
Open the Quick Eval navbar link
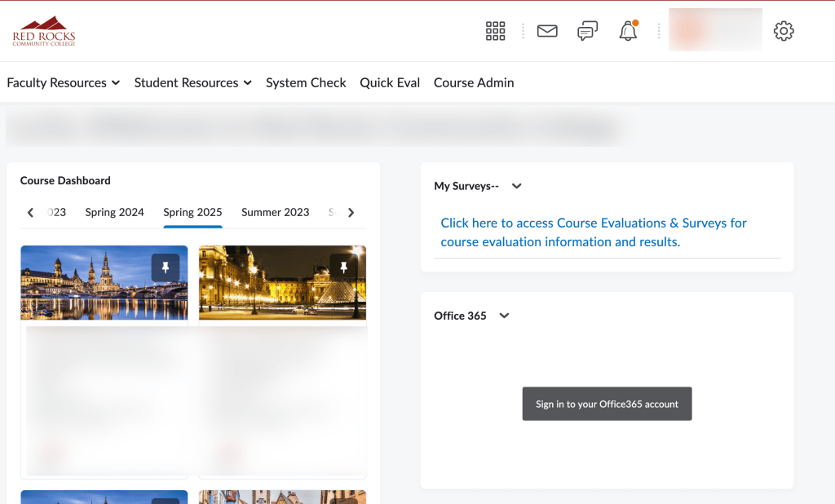click(x=390, y=82)
